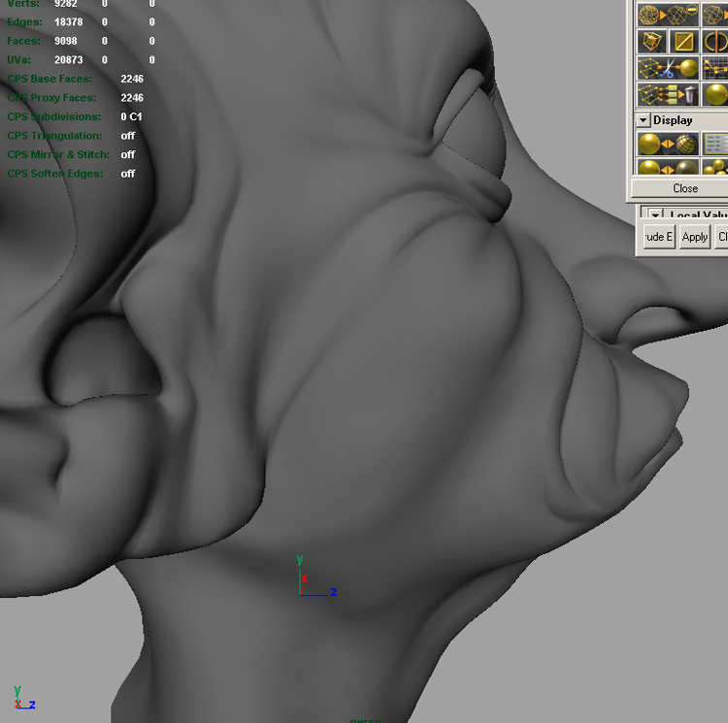This screenshot has height=723, width=728.
Task: Click the scissors cut-connection icon
Action: click(668, 68)
